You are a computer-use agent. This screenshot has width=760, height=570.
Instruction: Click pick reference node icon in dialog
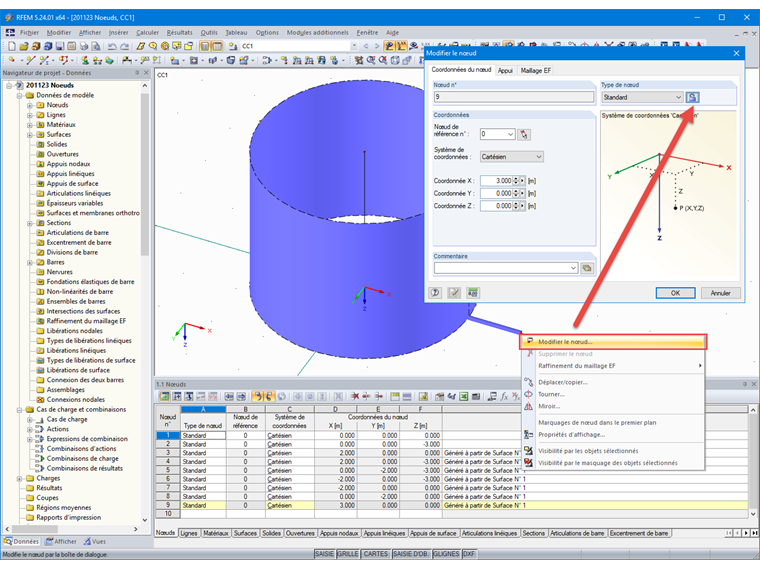click(x=524, y=134)
